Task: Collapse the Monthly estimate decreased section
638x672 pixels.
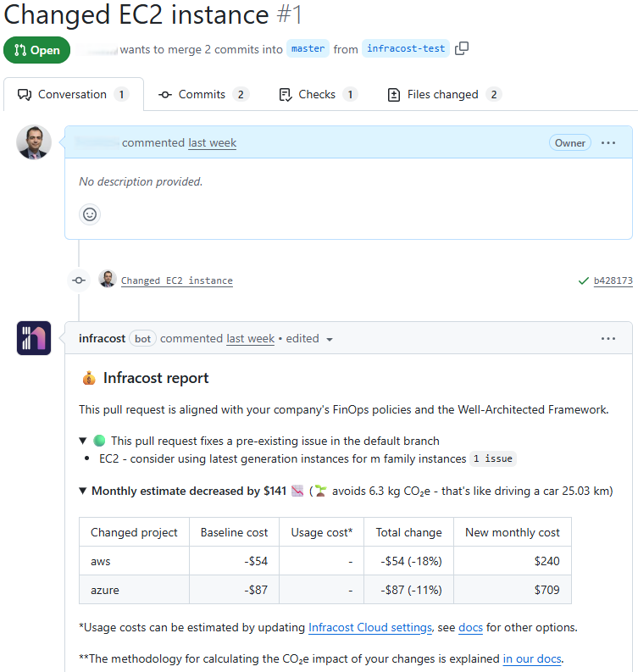Action: (83, 491)
